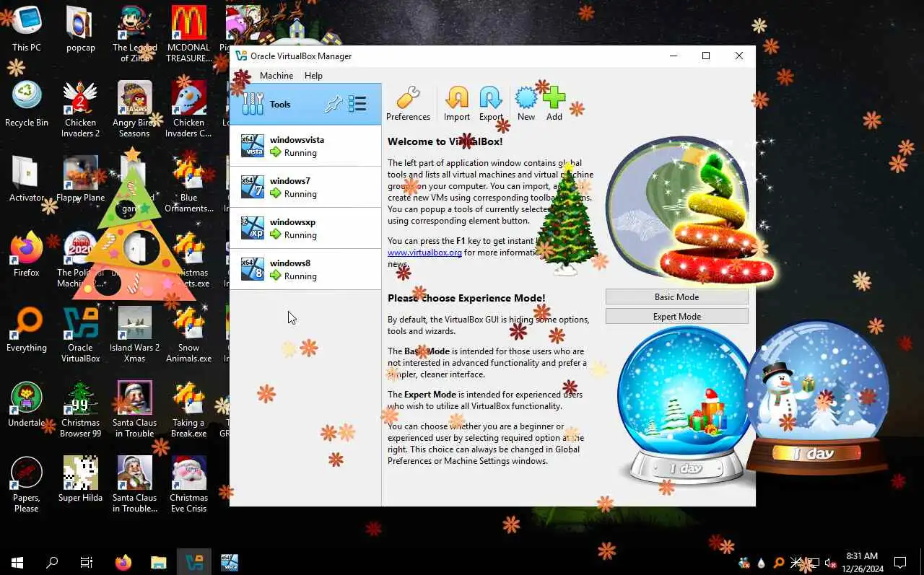Click windows8 Running status text

300,276
